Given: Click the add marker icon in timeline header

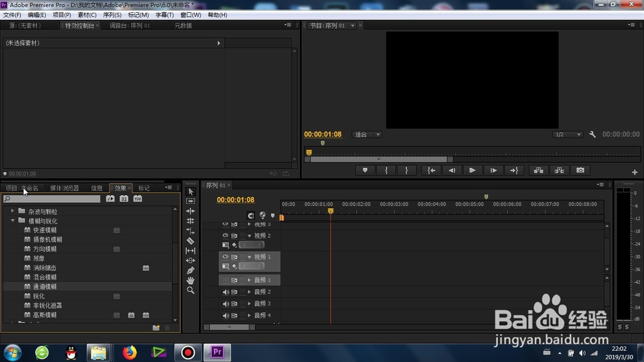Looking at the screenshot, I should coord(272,215).
